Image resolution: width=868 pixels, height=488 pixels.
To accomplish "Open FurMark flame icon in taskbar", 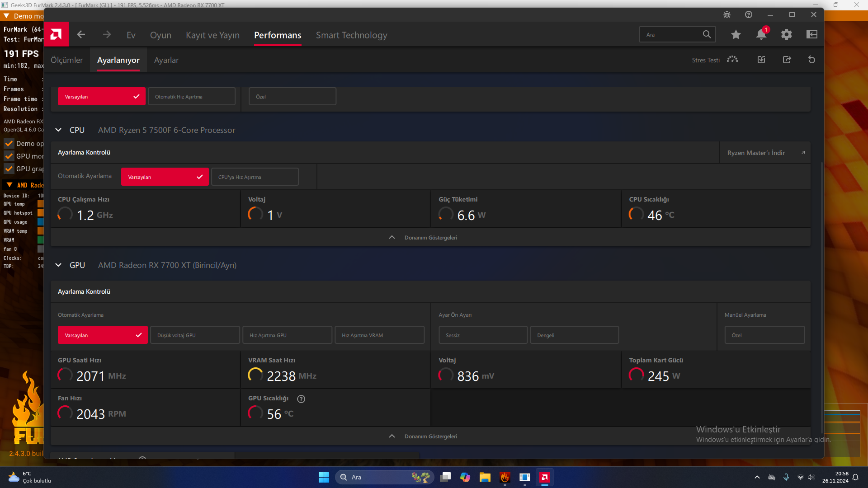I will pos(505,477).
